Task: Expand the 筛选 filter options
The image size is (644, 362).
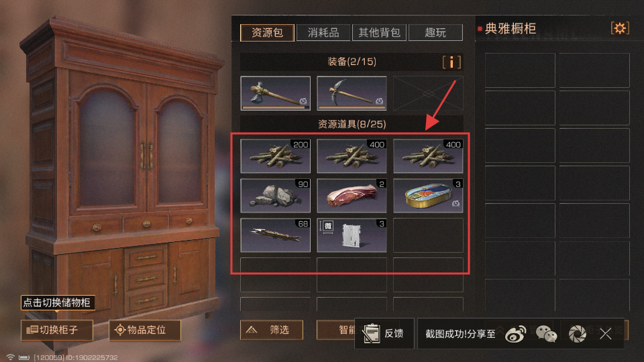Action: [272, 330]
